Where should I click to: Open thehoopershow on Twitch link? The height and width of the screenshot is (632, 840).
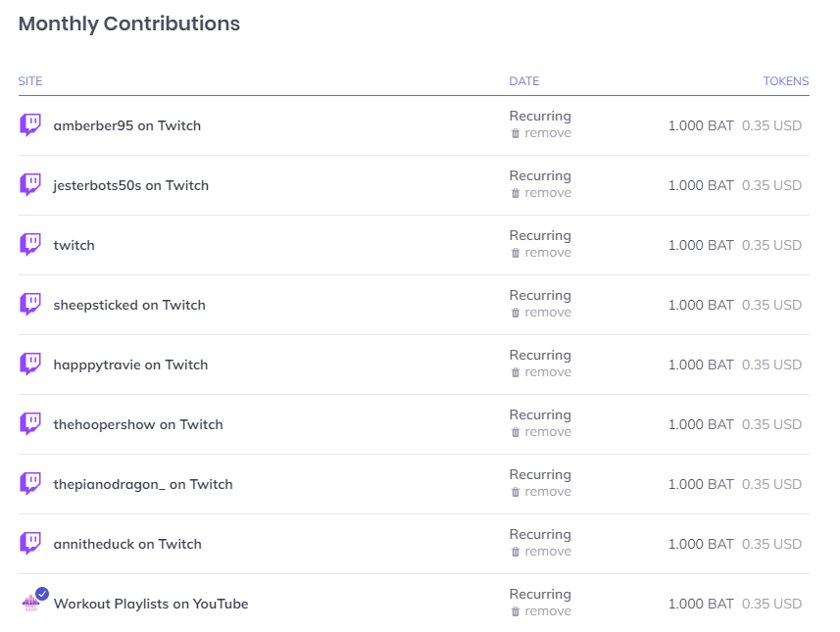click(x=138, y=424)
